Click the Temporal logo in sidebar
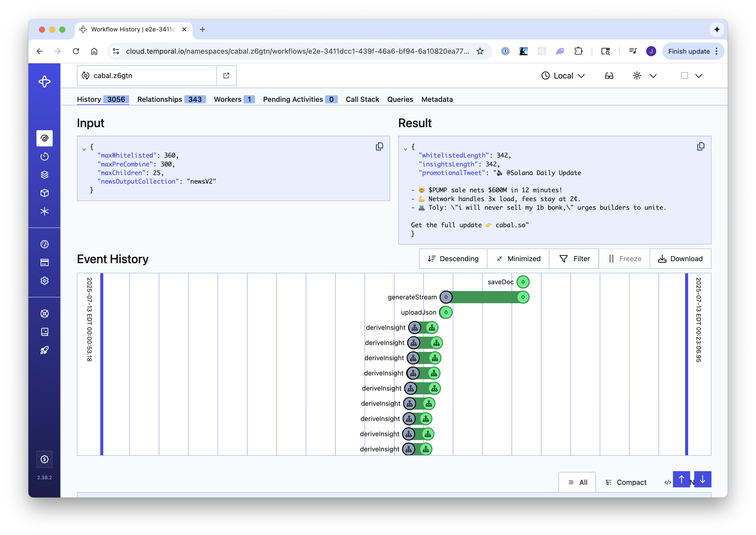 click(x=45, y=82)
